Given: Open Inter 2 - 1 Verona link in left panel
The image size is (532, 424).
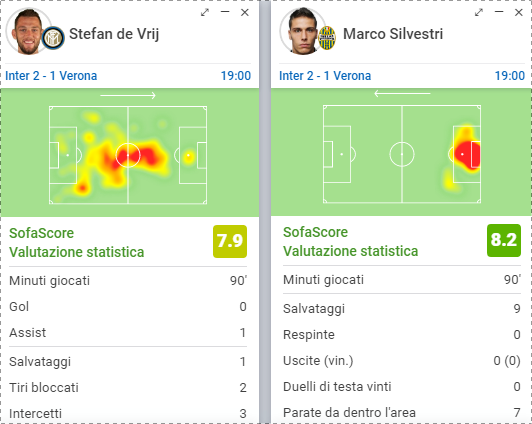Looking at the screenshot, I should tap(51, 76).
